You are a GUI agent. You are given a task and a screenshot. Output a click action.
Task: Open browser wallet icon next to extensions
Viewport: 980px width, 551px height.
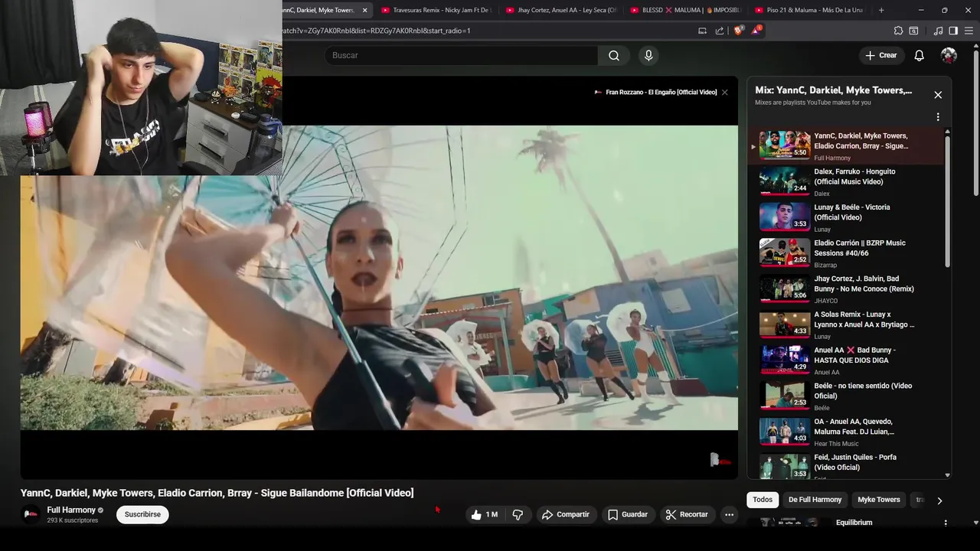(x=913, y=31)
